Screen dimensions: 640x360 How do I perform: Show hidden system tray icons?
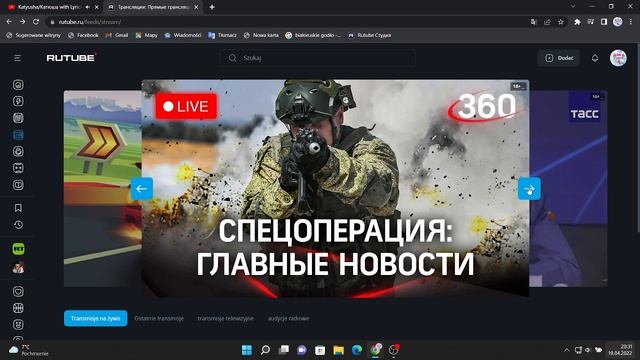(567, 350)
